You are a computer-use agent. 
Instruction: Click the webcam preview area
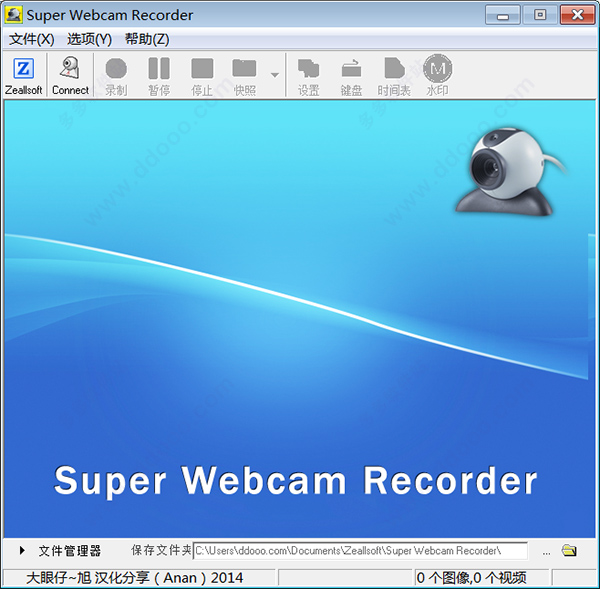pos(300,318)
